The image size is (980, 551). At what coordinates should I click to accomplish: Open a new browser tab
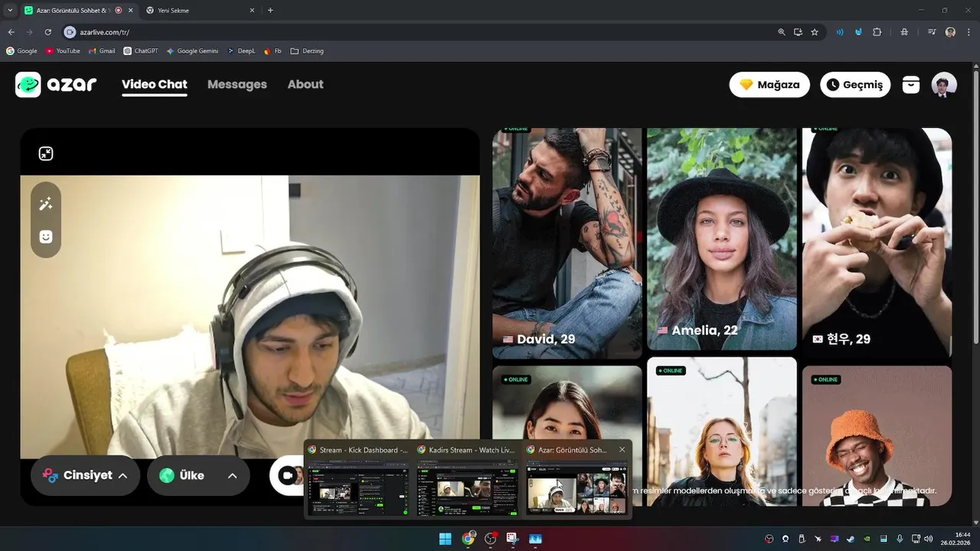coord(270,10)
